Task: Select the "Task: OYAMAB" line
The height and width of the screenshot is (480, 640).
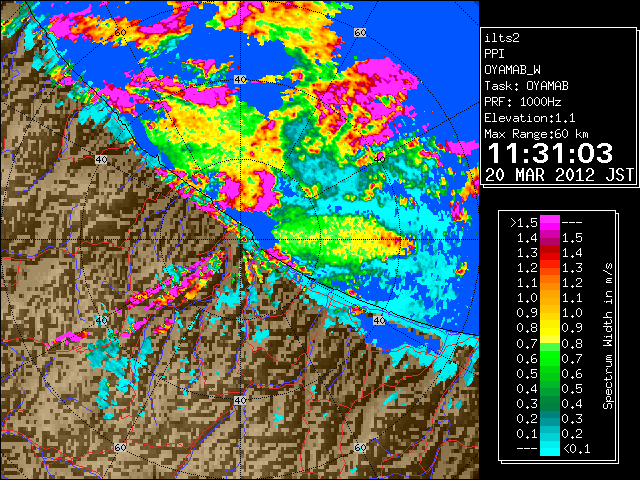Action: click(526, 86)
